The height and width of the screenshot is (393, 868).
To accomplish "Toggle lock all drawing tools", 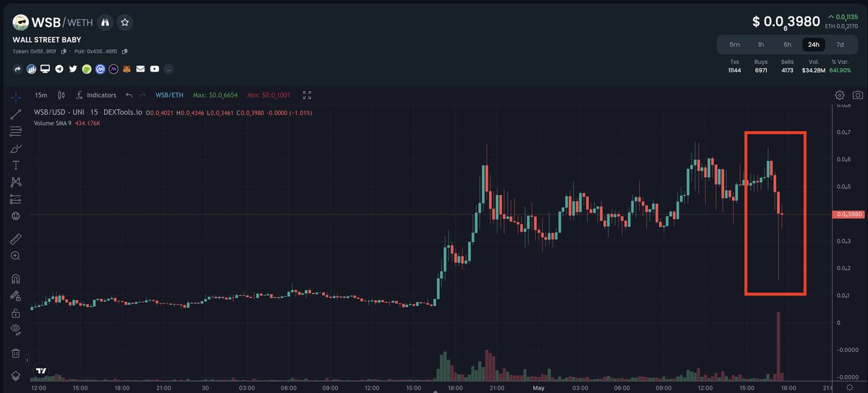I will [15, 313].
